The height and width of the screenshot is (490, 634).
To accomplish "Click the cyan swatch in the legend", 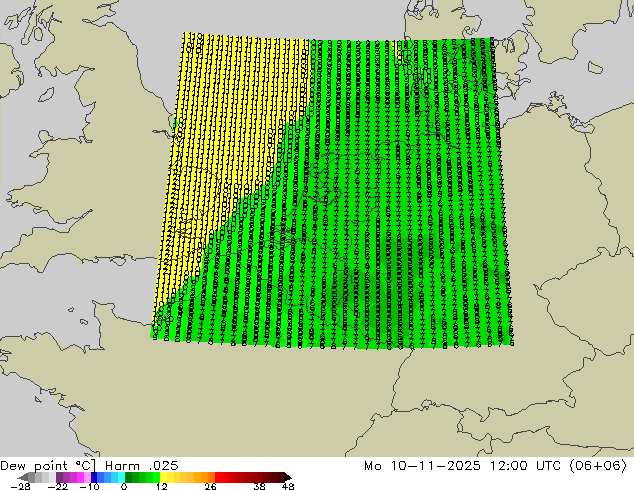I will click(121, 477).
